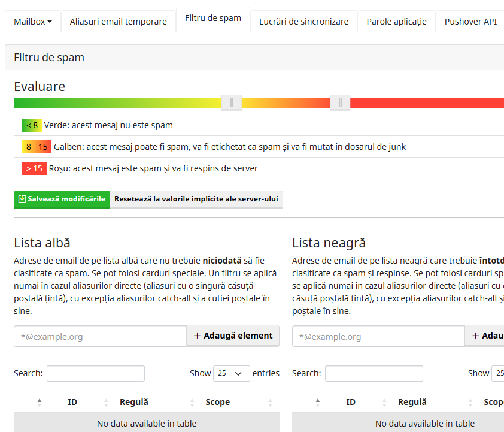Sort the Lista neagră table by ID
Image resolution: width=504 pixels, height=432 pixels.
(x=351, y=402)
